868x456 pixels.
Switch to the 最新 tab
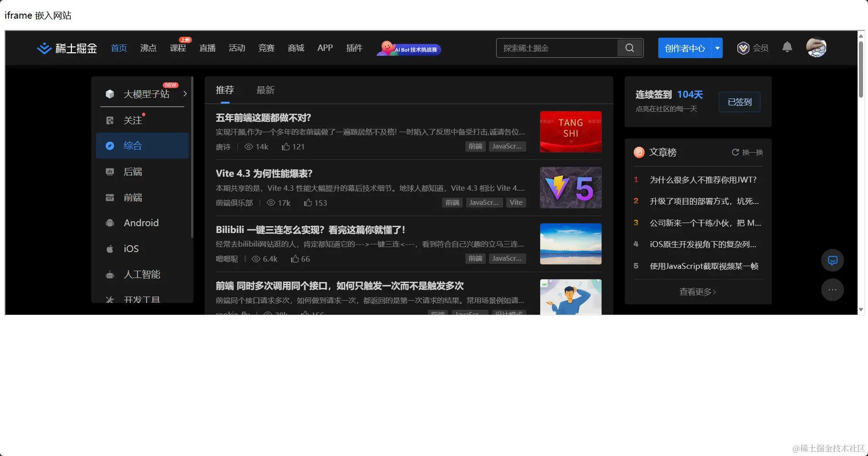266,90
